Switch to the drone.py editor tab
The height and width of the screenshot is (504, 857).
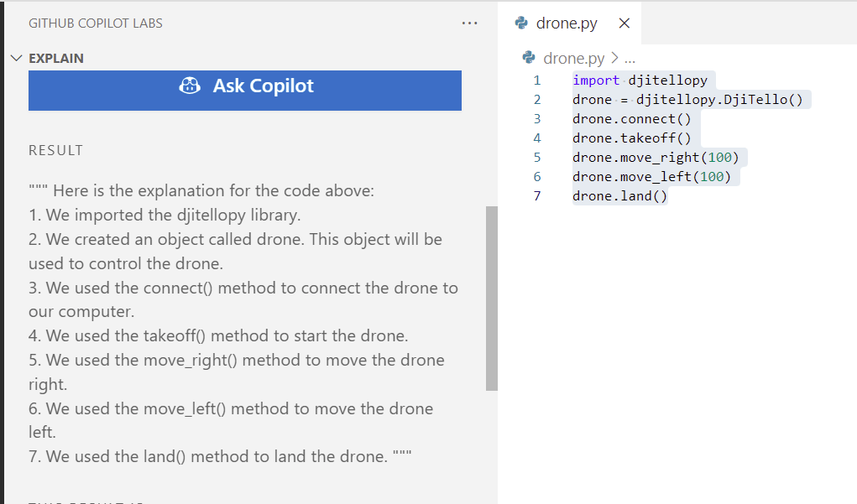click(x=567, y=23)
